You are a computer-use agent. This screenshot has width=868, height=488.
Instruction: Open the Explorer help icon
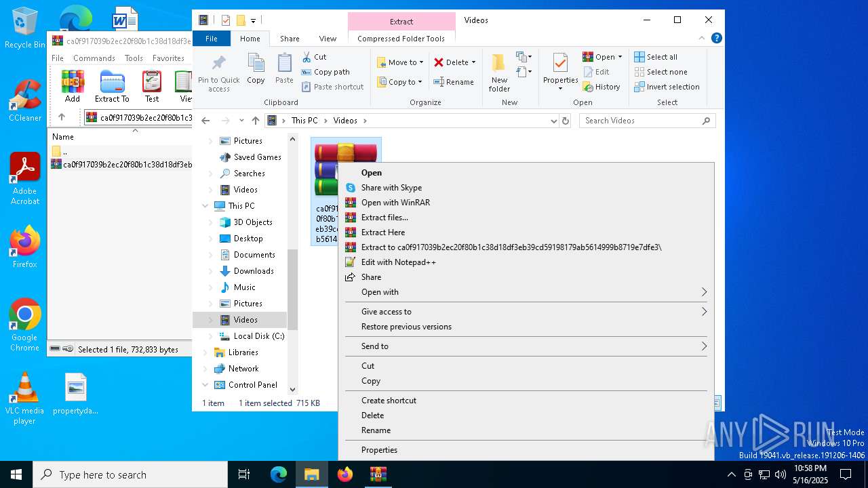tap(716, 39)
